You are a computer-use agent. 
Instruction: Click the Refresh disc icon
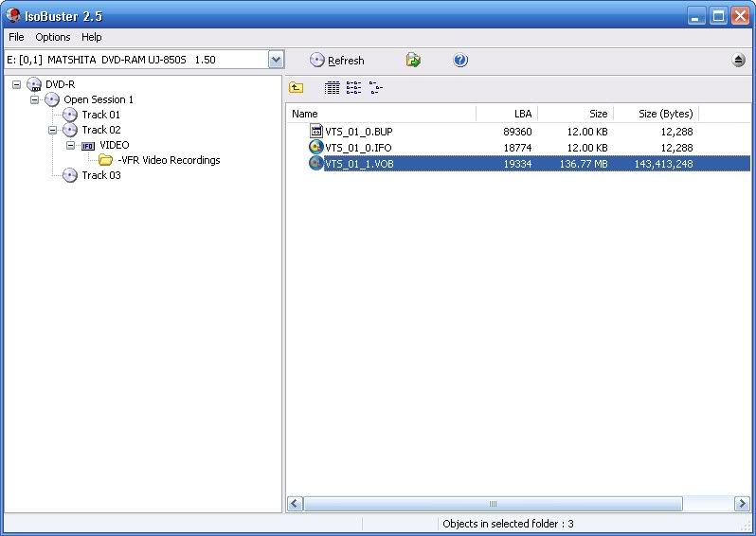(x=316, y=60)
